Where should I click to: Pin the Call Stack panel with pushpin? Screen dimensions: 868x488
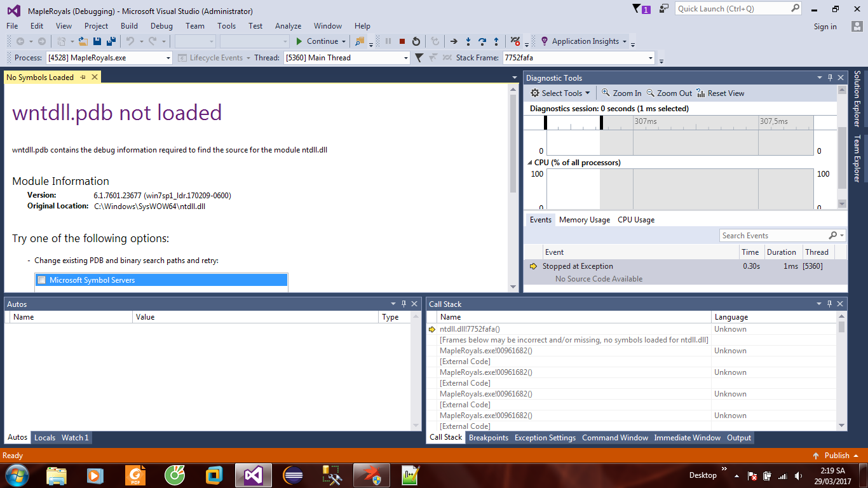pyautogui.click(x=830, y=304)
